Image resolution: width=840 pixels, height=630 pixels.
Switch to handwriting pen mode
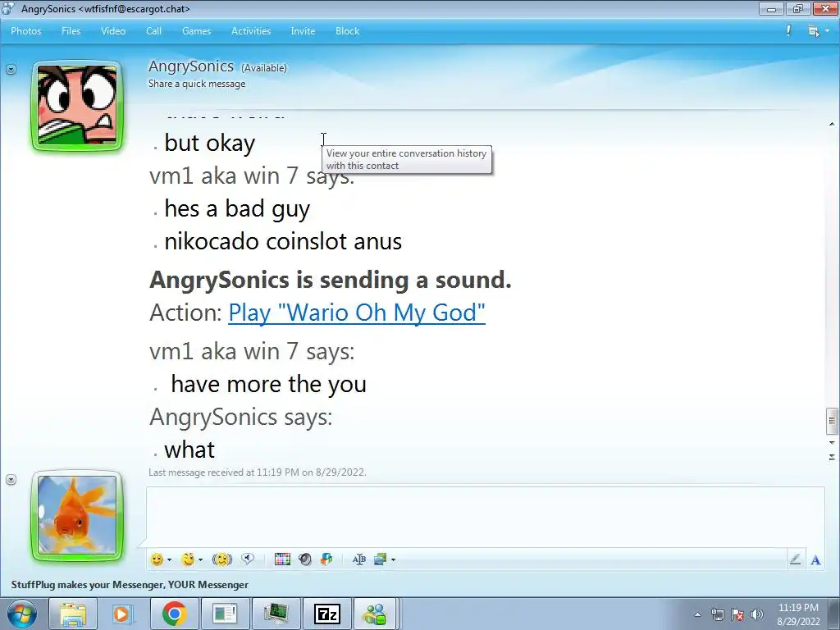tap(795, 559)
